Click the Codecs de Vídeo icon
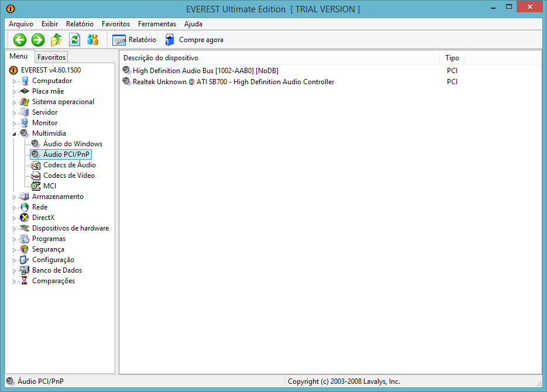Image resolution: width=547 pixels, height=392 pixels. coord(36,176)
